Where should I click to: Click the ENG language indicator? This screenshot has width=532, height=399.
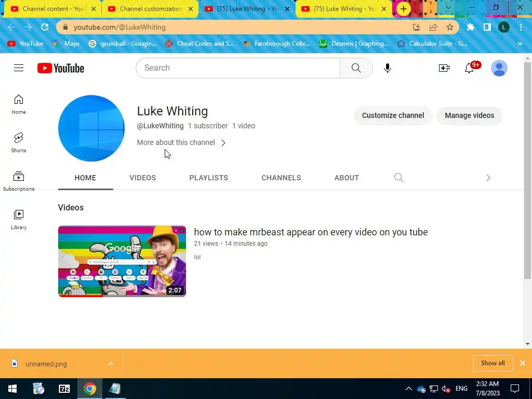click(461, 389)
